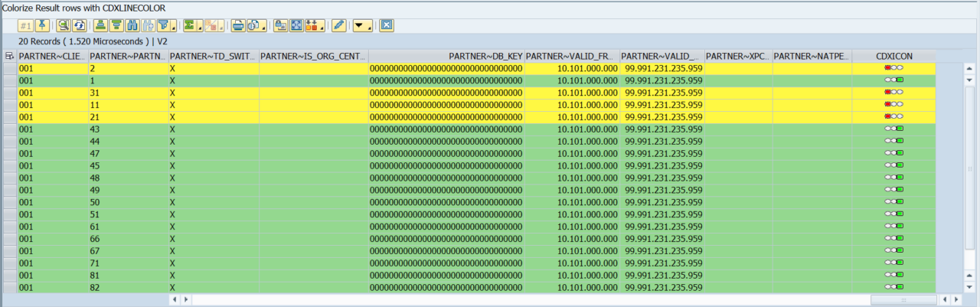Refresh the result list

tap(78, 25)
